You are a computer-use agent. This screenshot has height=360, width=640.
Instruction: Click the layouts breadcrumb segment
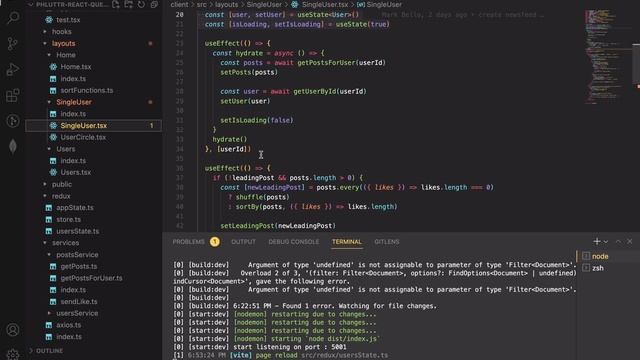tap(227, 4)
